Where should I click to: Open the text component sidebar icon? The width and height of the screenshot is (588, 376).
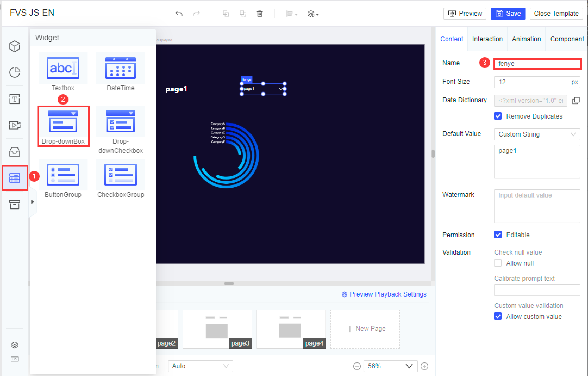click(x=15, y=99)
